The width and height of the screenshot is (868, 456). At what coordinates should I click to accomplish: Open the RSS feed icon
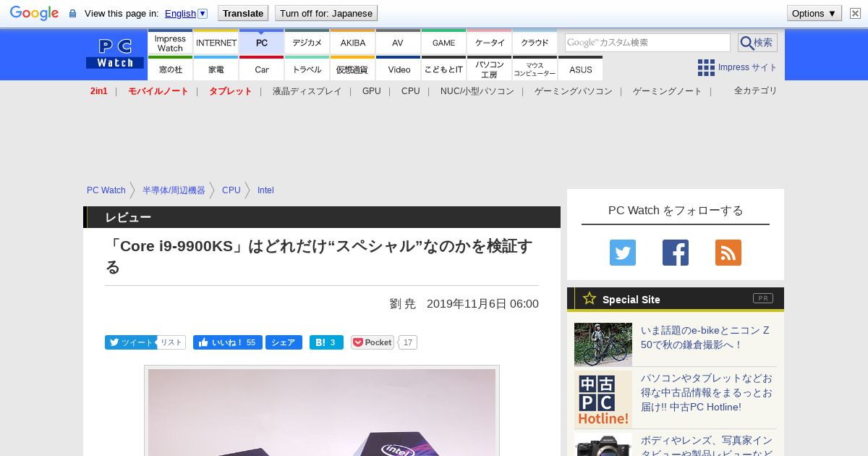[728, 253]
